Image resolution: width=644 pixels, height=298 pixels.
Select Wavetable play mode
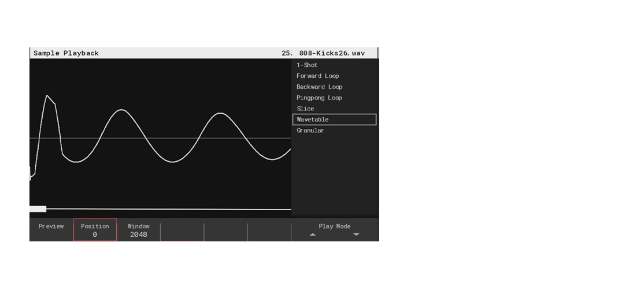tap(334, 120)
